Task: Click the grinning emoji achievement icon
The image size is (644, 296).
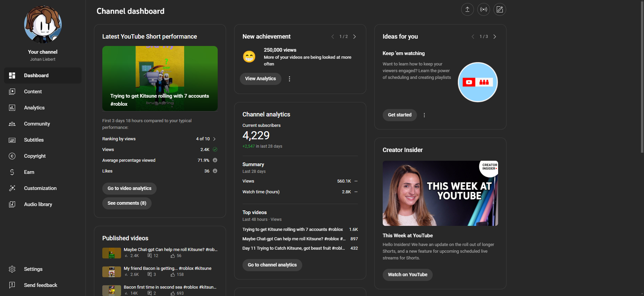Action: tap(249, 56)
